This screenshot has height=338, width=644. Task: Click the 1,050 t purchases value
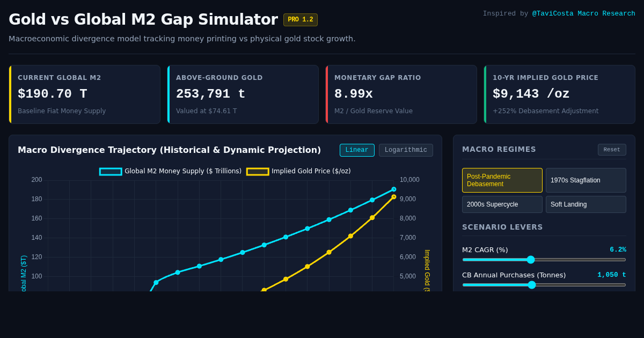612,275
